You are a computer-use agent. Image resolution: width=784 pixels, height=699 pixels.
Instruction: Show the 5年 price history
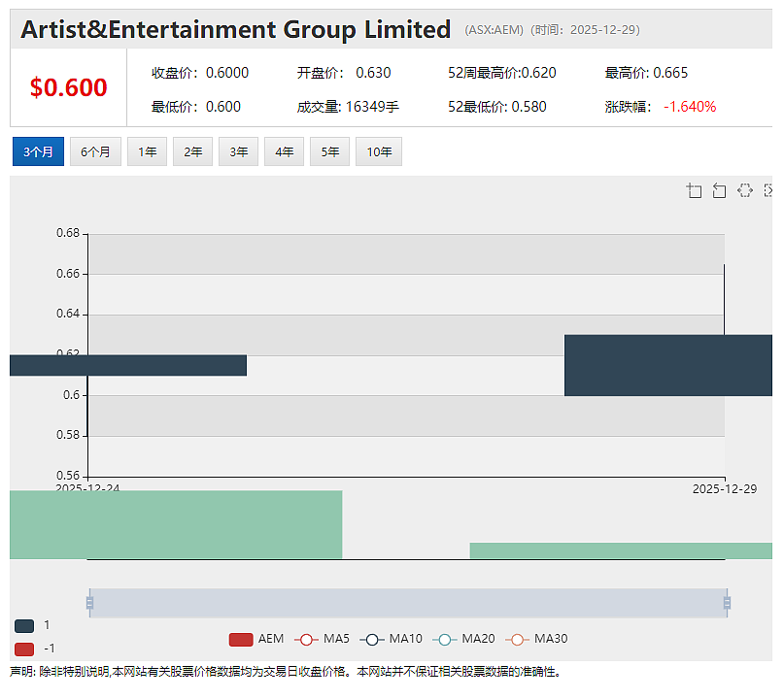(x=329, y=151)
